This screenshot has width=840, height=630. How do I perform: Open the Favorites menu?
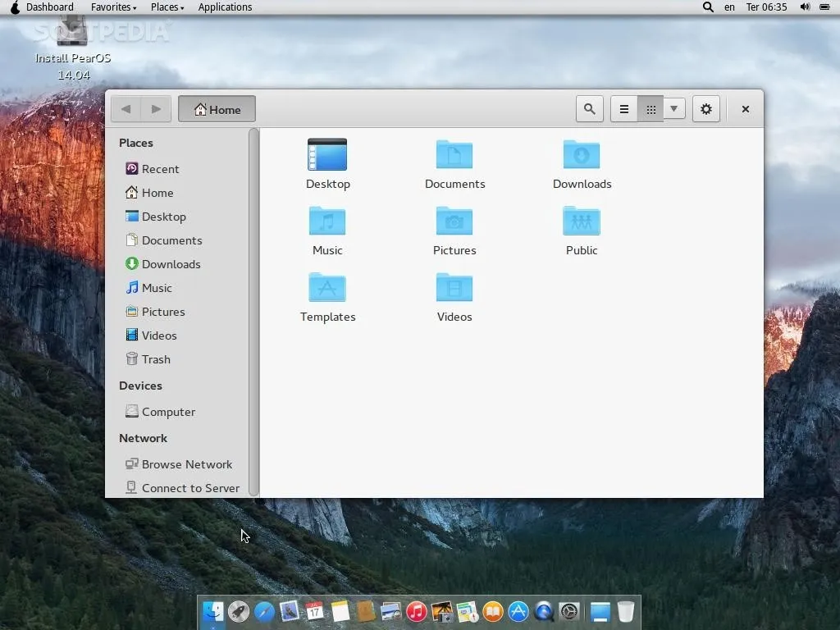pos(114,7)
